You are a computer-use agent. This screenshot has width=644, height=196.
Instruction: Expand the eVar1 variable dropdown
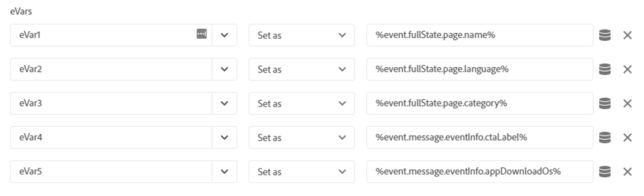[225, 35]
